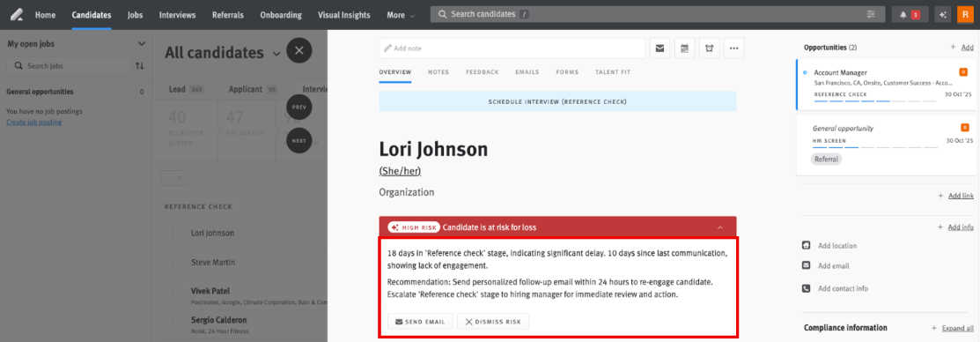Click the Add contact info phone icon
Image resolution: width=980 pixels, height=342 pixels.
(x=807, y=288)
